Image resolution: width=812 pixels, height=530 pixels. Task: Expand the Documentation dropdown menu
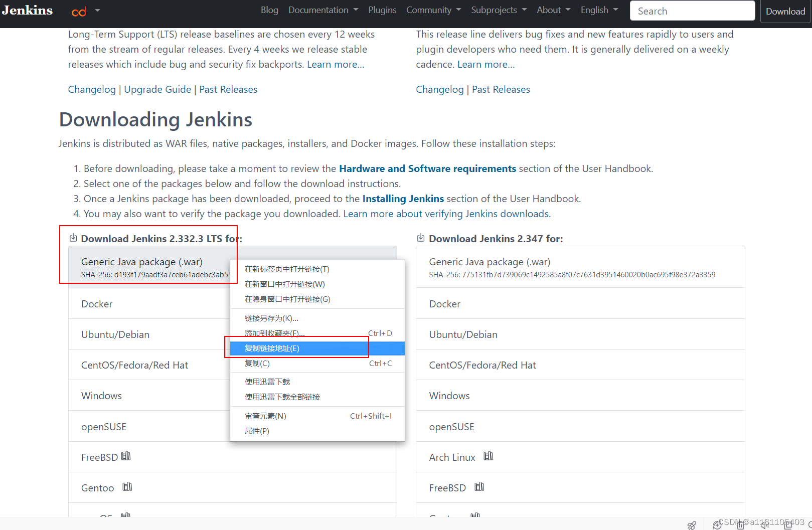pos(323,10)
